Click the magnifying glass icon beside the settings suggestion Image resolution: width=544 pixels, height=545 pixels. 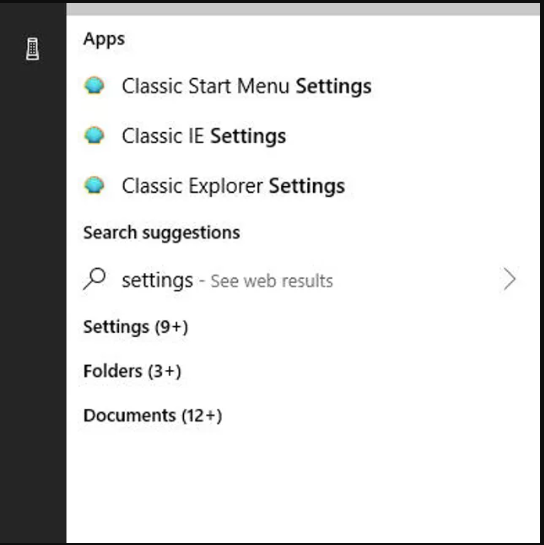tap(95, 278)
